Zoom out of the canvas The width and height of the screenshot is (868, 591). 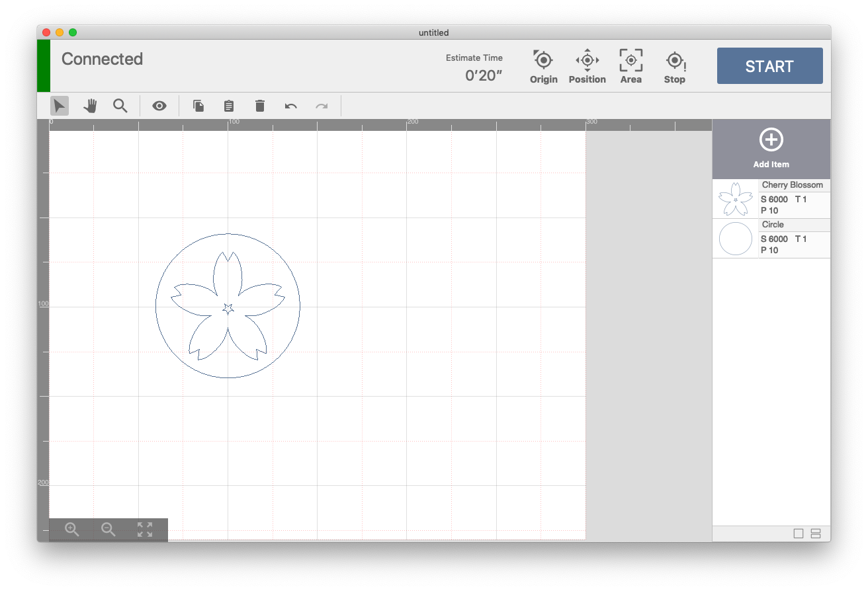tap(108, 530)
